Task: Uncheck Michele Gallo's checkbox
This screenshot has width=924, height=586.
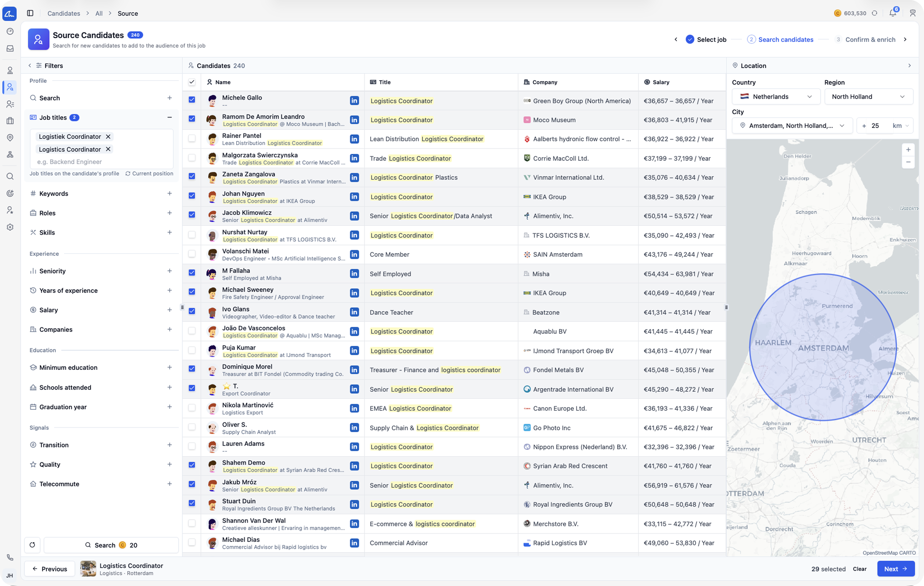Action: tap(192, 100)
